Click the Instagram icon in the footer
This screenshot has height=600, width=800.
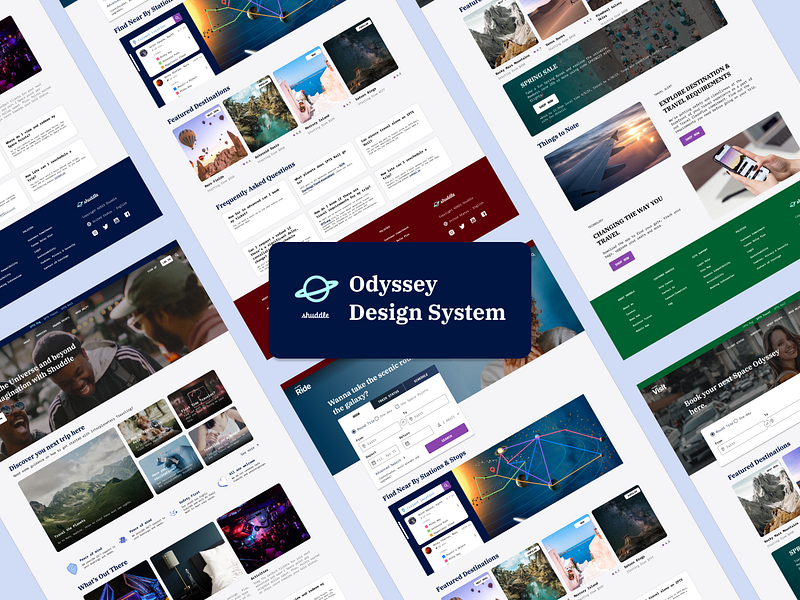95,232
